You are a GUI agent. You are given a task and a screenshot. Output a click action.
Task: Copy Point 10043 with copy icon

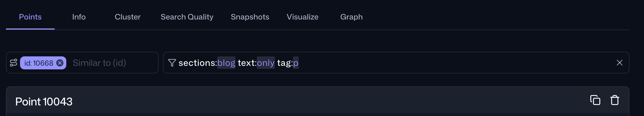coord(595,100)
